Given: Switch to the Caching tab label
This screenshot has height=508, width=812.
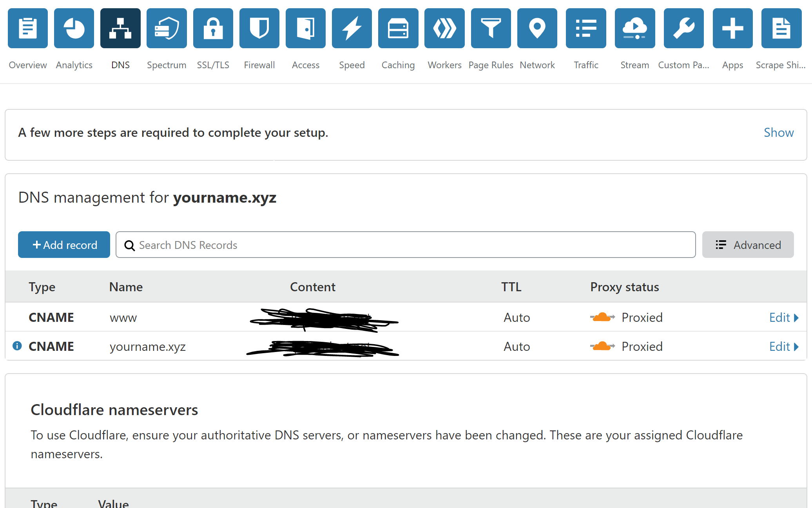Looking at the screenshot, I should [398, 65].
